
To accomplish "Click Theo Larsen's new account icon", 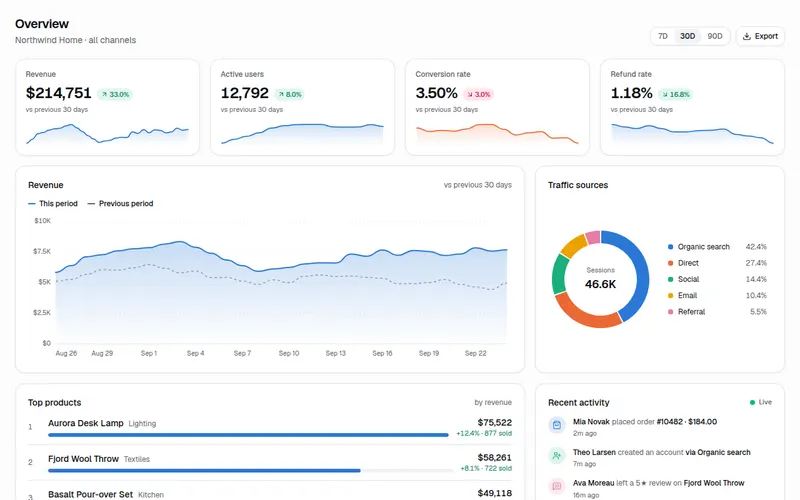I will [557, 456].
